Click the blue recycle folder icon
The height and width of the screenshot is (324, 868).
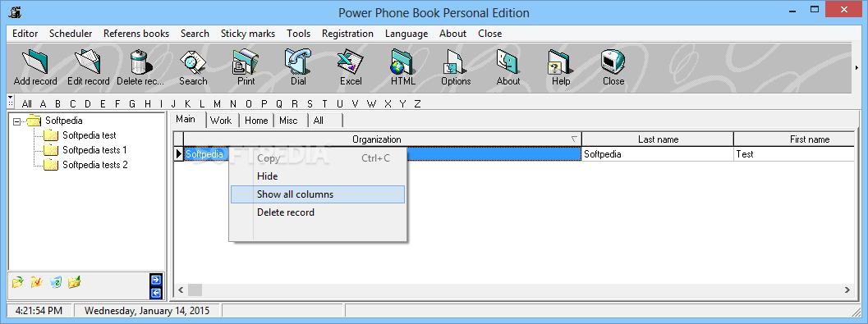coord(55,282)
